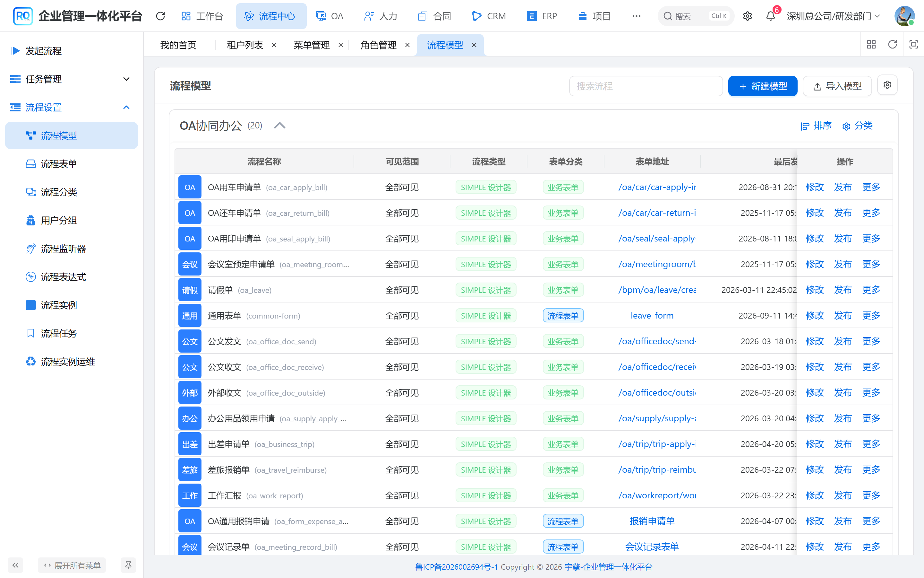Open the global settings gear in the header
This screenshot has width=924, height=578.
(x=747, y=16)
